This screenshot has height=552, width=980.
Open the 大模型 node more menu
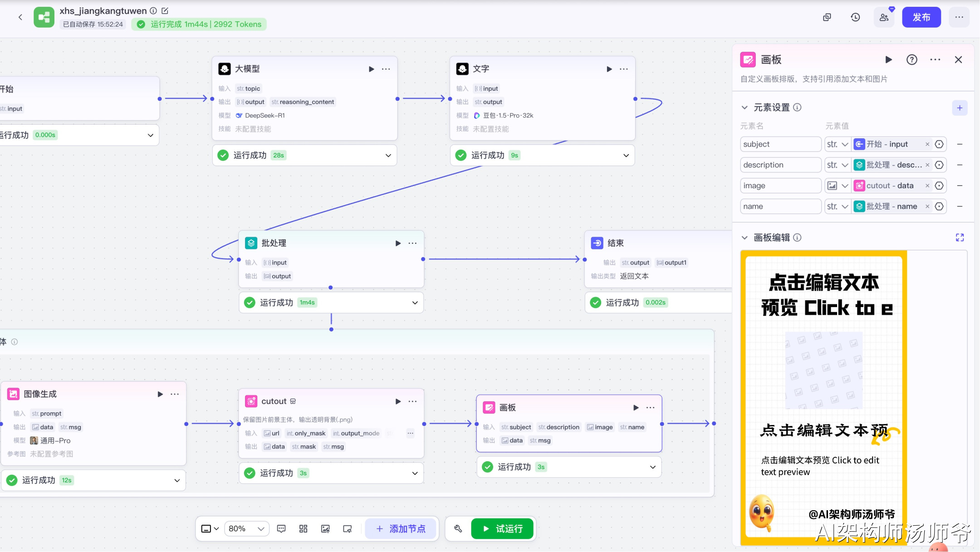click(x=386, y=69)
